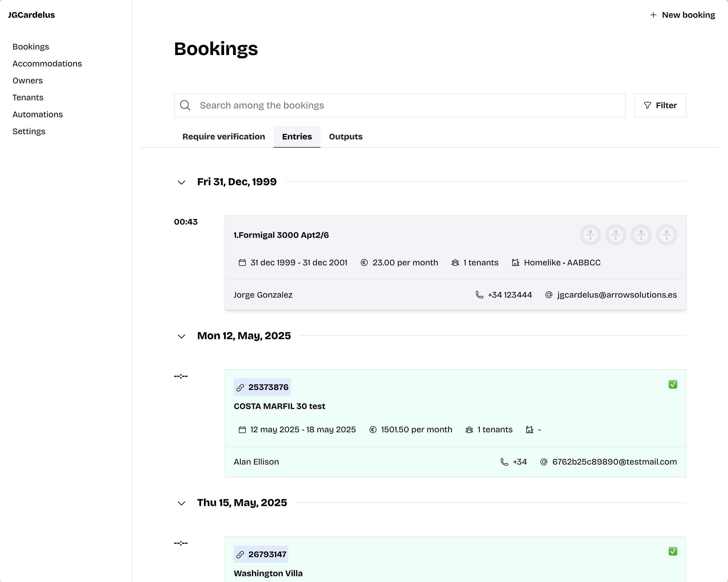The image size is (728, 582).
Task: Open Automations in the sidebar
Action: 38,115
